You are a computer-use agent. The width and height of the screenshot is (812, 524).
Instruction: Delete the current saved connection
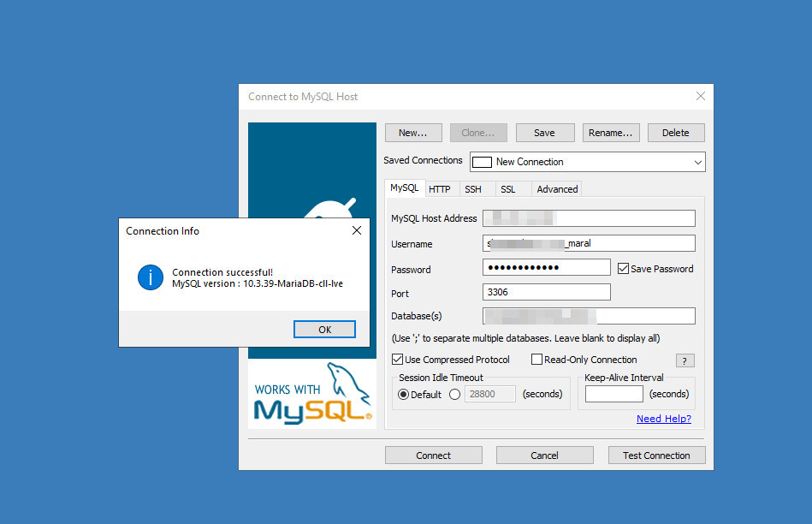pos(675,132)
